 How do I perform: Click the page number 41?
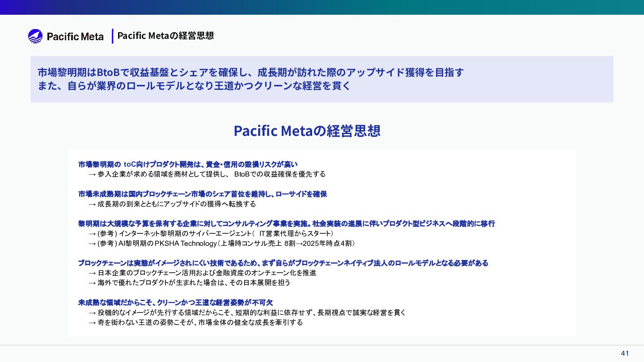point(625,354)
